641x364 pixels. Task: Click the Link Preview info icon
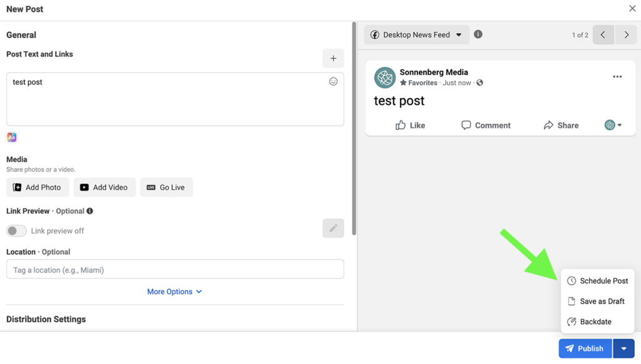90,211
